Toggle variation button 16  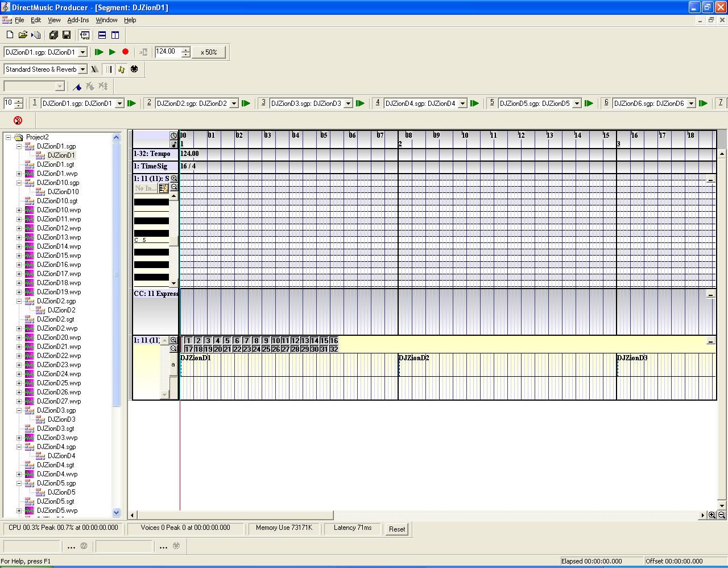tap(334, 340)
